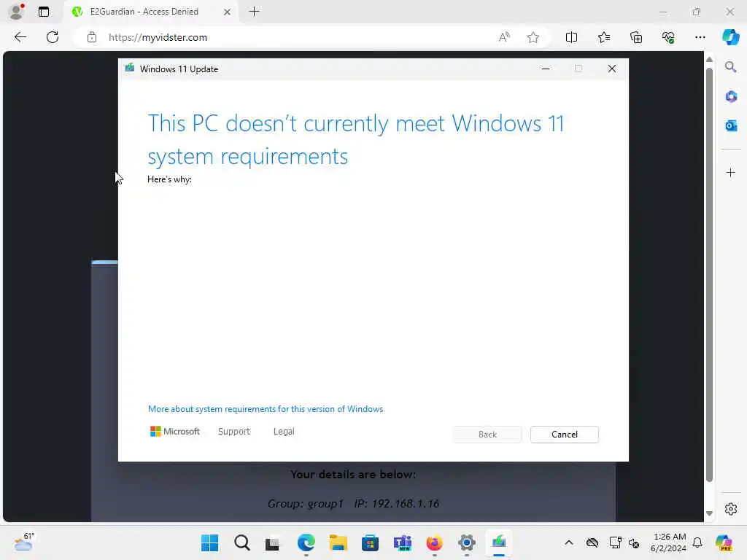Open Outlook in the sidebar
Screen dimensions: 747x560
click(x=731, y=125)
